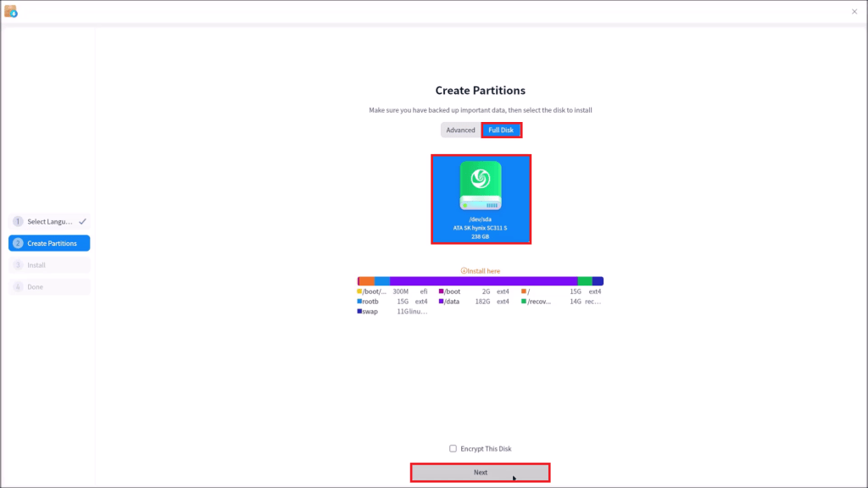Viewport: 868px width, 488px height.
Task: Click the blue rootb legend swatch
Action: [x=359, y=302]
